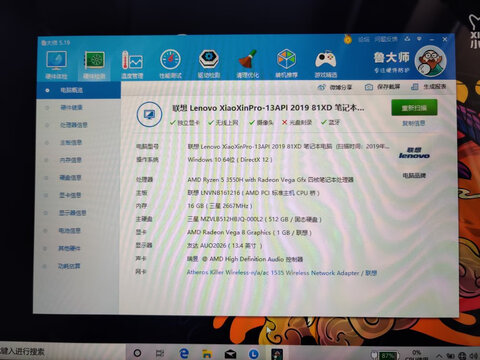This screenshot has width=480, height=360.
Task: Open 性能测试 performance test gauge icon
Action: click(x=170, y=64)
